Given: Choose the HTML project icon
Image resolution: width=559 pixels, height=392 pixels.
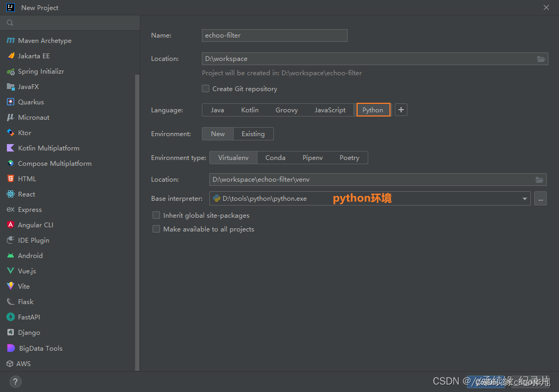Looking at the screenshot, I should [x=11, y=179].
